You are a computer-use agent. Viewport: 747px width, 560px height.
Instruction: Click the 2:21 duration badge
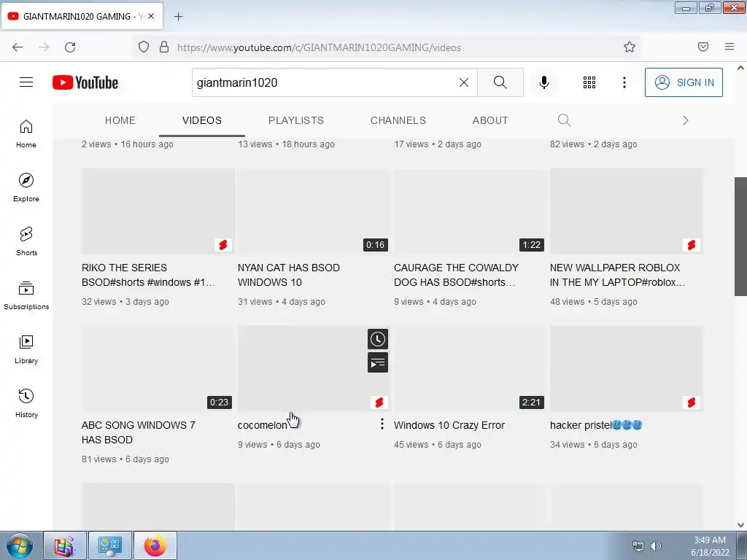(531, 402)
